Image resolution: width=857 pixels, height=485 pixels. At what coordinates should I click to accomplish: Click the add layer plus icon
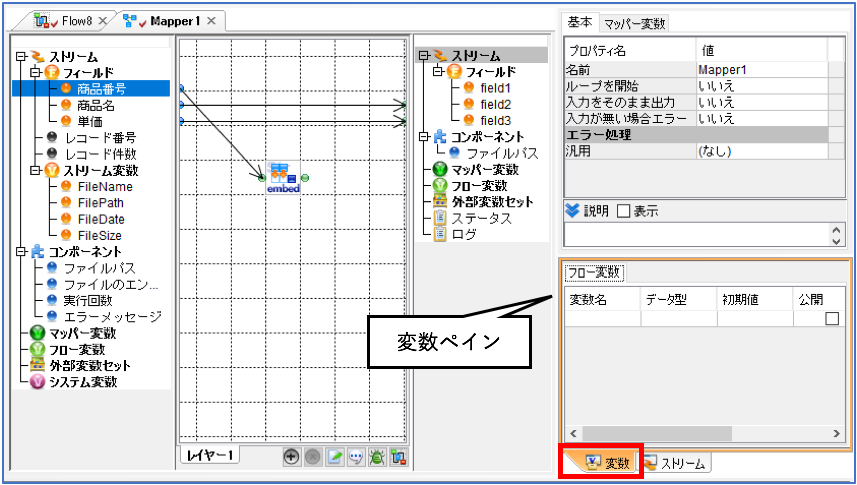point(291,457)
